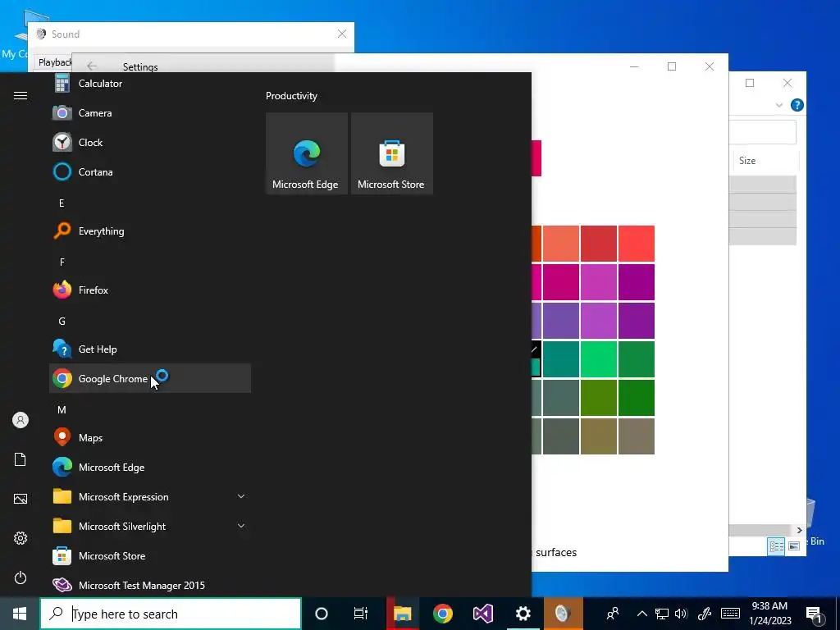Open the taskbar clock and date
840x630 pixels.
point(769,614)
